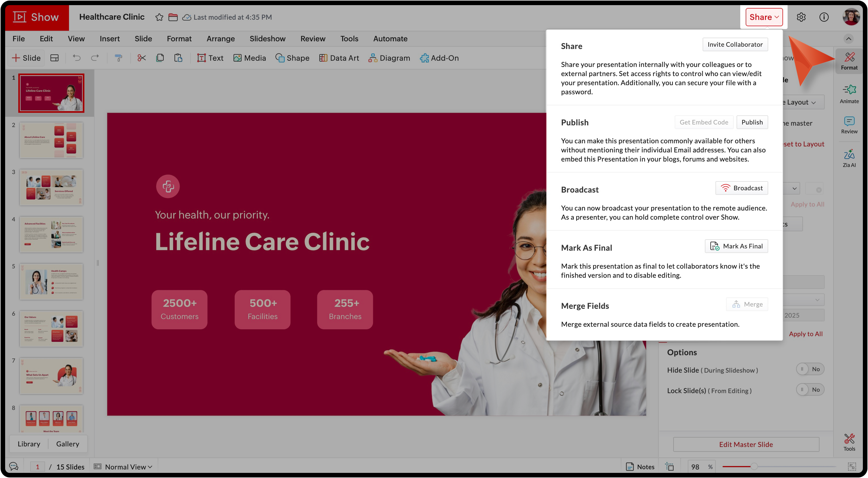868x478 pixels.
Task: Click the Mark As Final button
Action: click(736, 246)
